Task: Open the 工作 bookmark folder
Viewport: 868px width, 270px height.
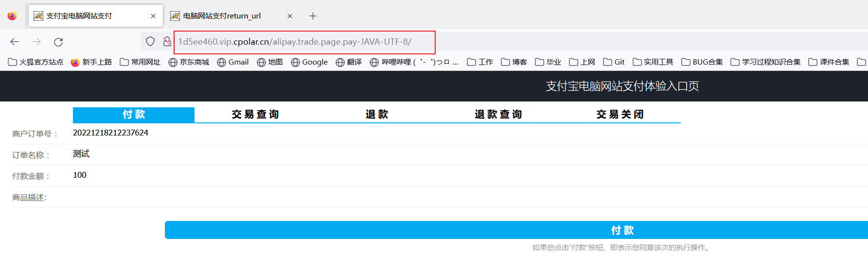Action: (480, 62)
